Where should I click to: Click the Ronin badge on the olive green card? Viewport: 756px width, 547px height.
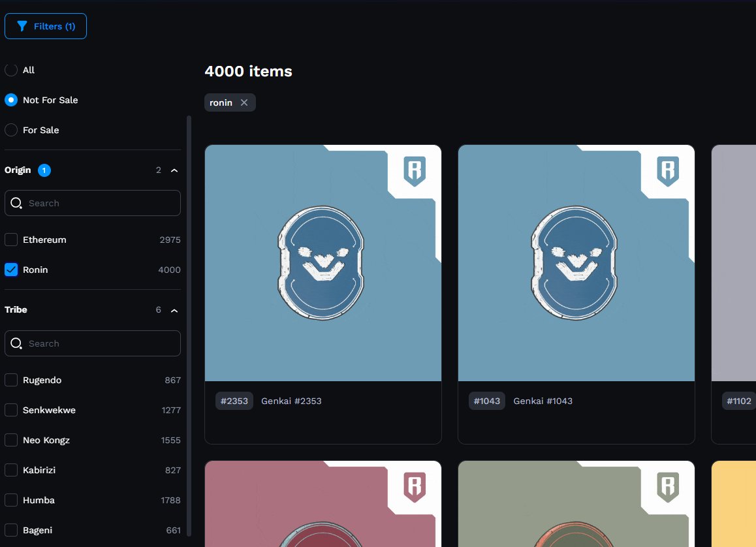668,487
